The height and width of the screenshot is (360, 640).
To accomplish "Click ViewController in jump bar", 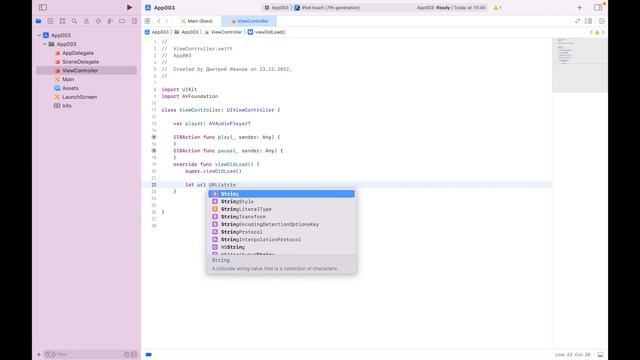I will pos(223,32).
